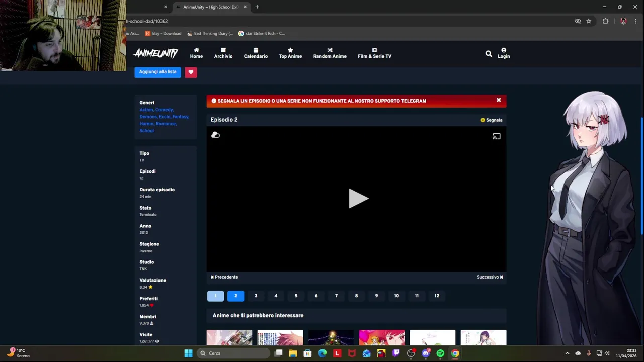The image size is (644, 362).
Task: Select episode 11
Action: pyautogui.click(x=417, y=296)
